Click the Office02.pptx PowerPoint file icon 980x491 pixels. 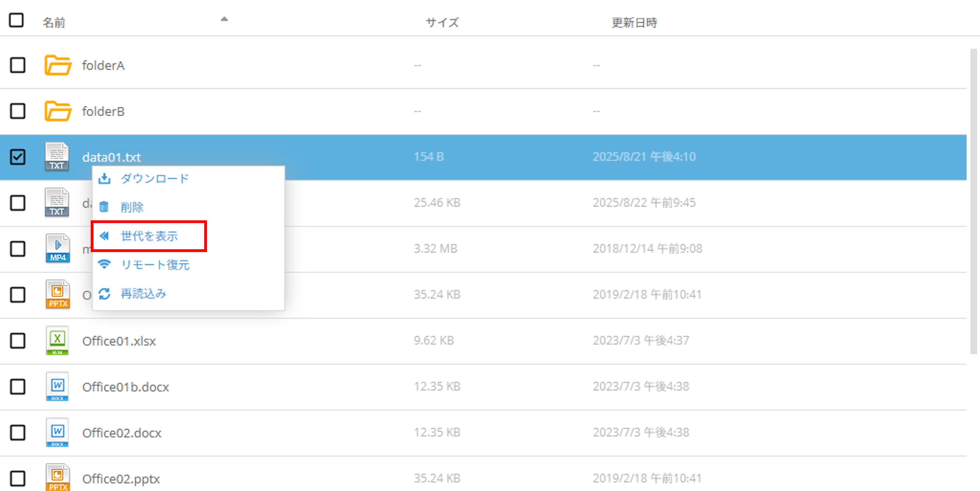pyautogui.click(x=57, y=477)
